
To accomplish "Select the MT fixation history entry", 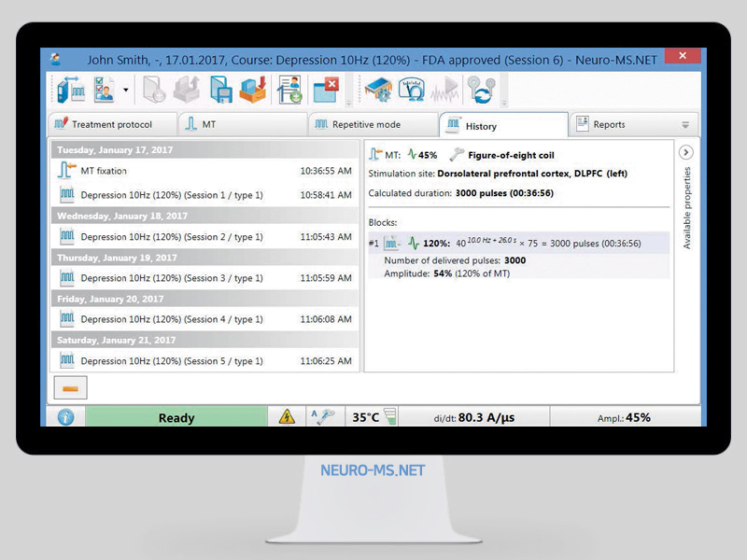I will point(104,171).
